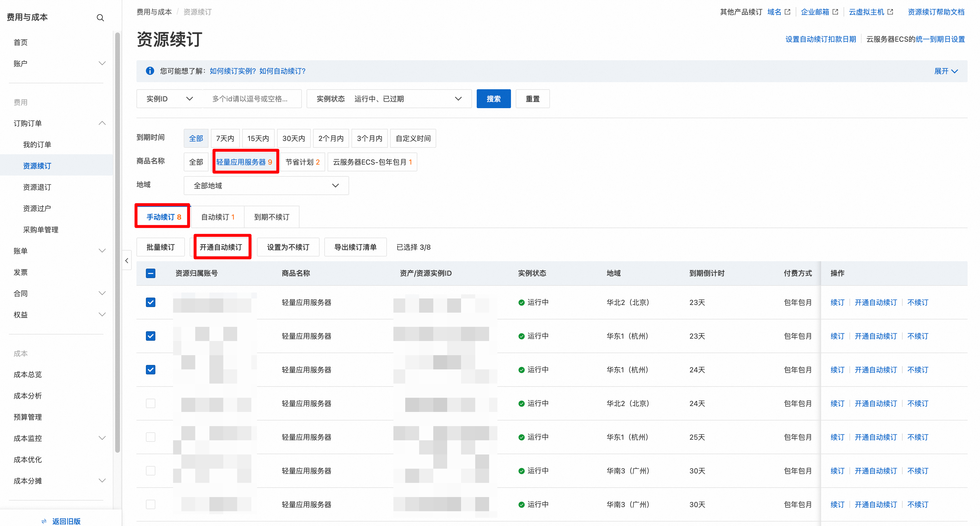980x526 pixels.
Task: Click the 费用与成本 breadcrumb
Action: pos(154,12)
